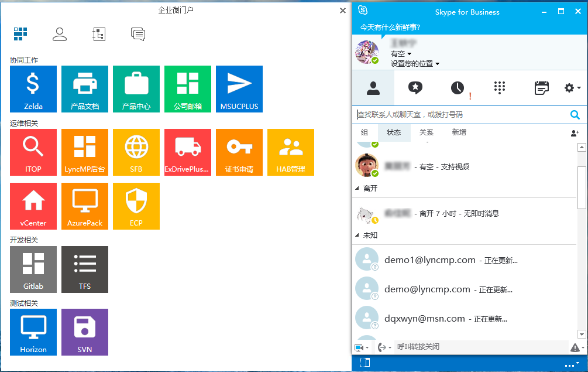This screenshot has height=372, width=588.
Task: Open the Skype meetings view
Action: pyautogui.click(x=542, y=88)
